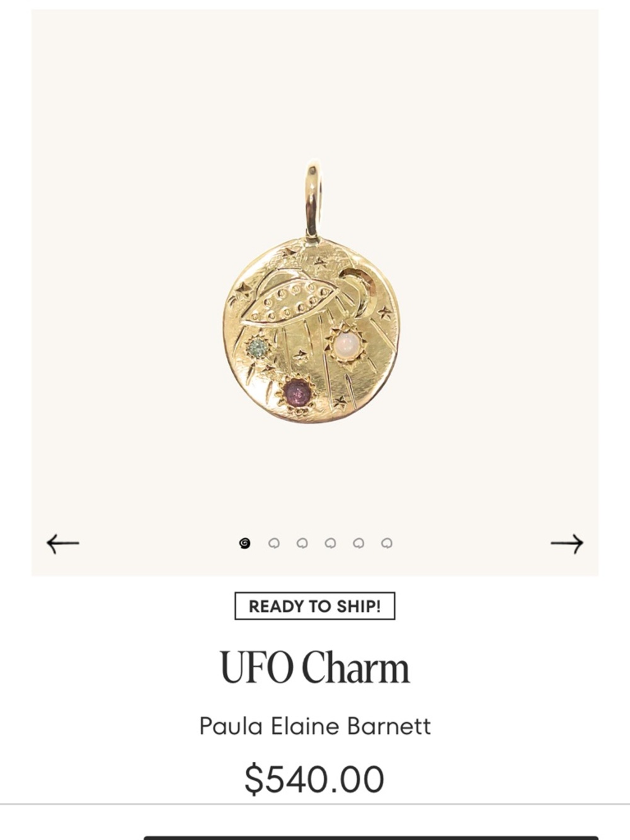Show the fifth gallery image via its dot
630x840 pixels.
coord(358,543)
